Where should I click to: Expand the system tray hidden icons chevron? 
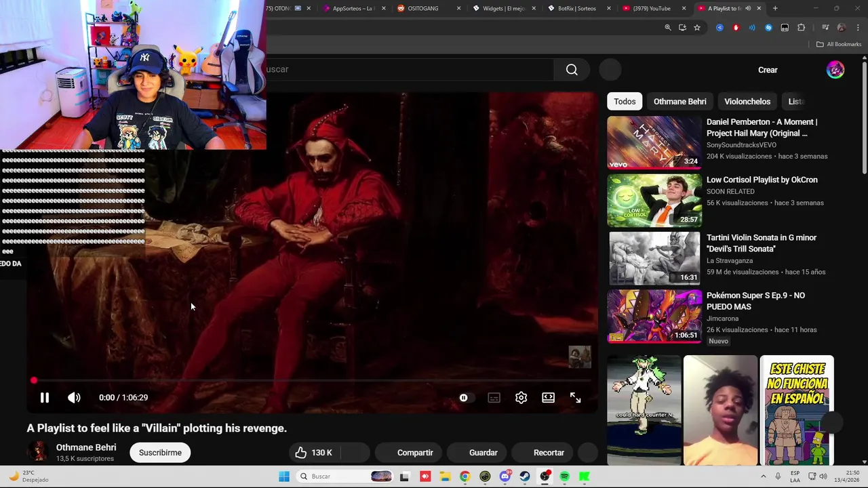pyautogui.click(x=763, y=476)
